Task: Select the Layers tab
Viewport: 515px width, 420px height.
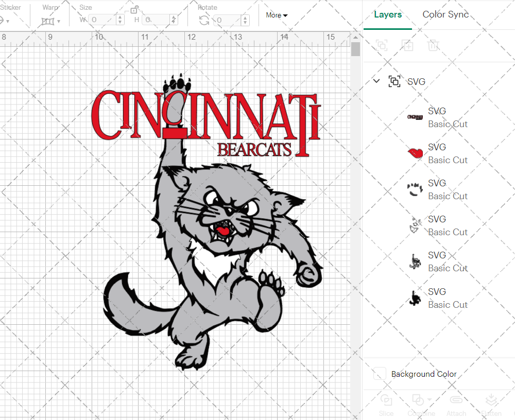Action: tap(388, 15)
